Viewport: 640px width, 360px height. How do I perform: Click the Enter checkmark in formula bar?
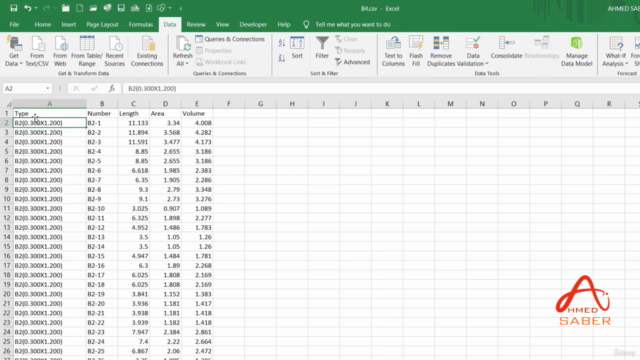tap(94, 89)
